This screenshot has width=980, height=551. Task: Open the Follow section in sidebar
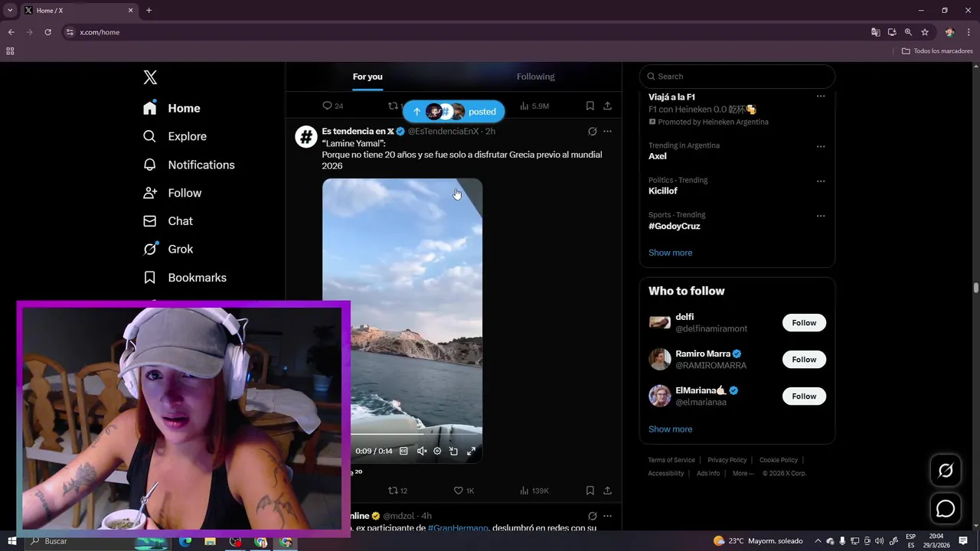pos(172,193)
